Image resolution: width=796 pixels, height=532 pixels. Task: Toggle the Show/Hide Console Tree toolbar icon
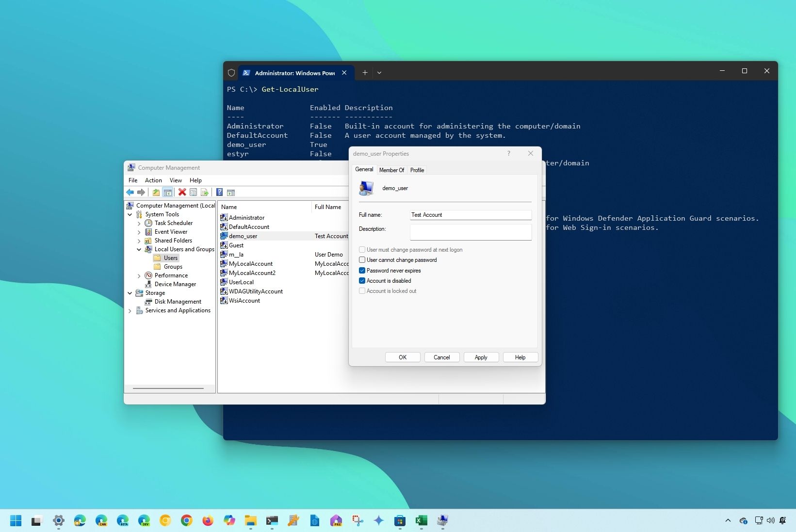coord(168,193)
